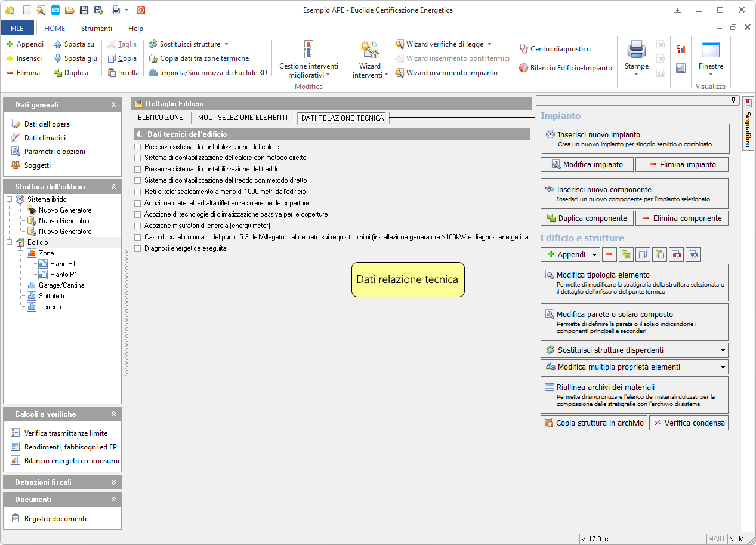
Task: Open the Strumenti ribbon tab
Action: 97,29
